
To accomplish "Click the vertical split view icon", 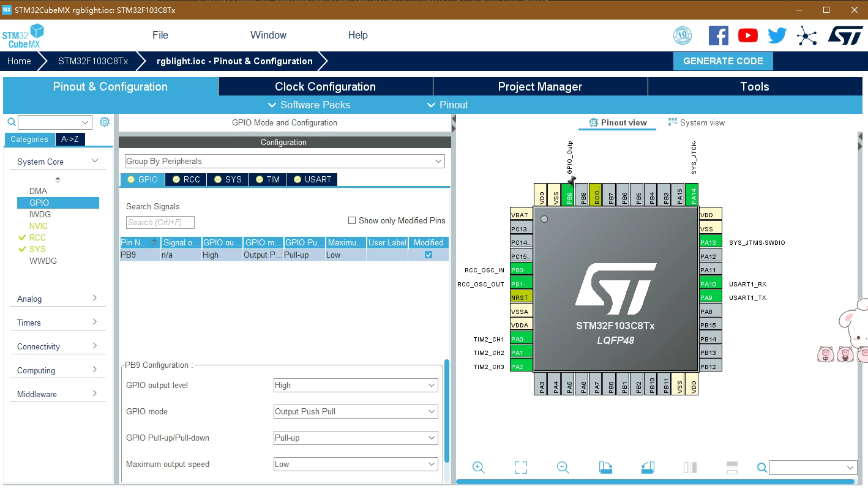I will [x=690, y=468].
